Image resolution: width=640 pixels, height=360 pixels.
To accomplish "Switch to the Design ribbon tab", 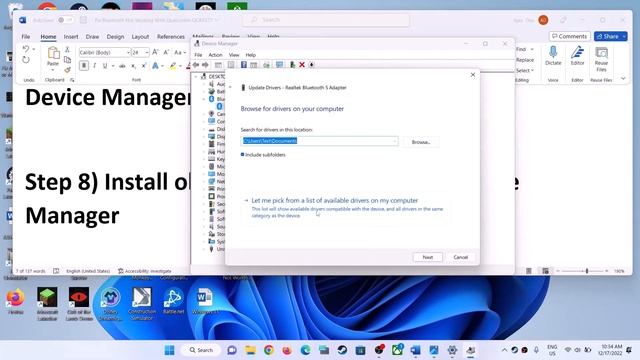I will (x=116, y=37).
